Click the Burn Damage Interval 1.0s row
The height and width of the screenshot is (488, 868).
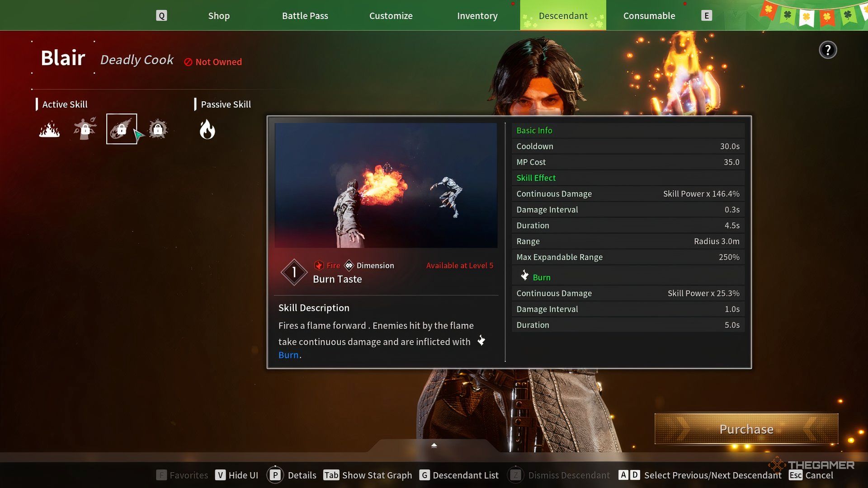628,309
